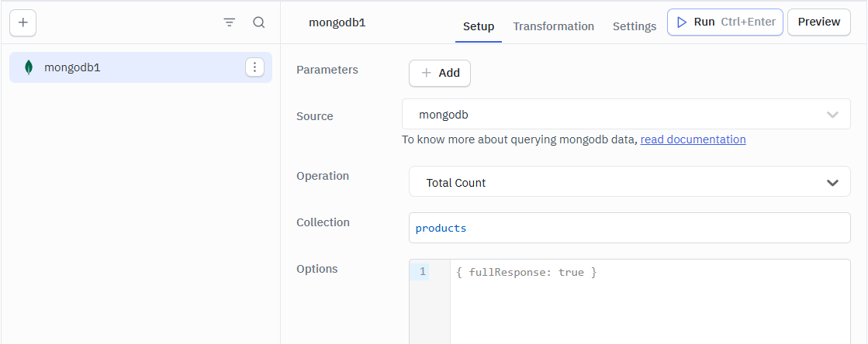Add a parameter using the Add button

pyautogui.click(x=440, y=73)
